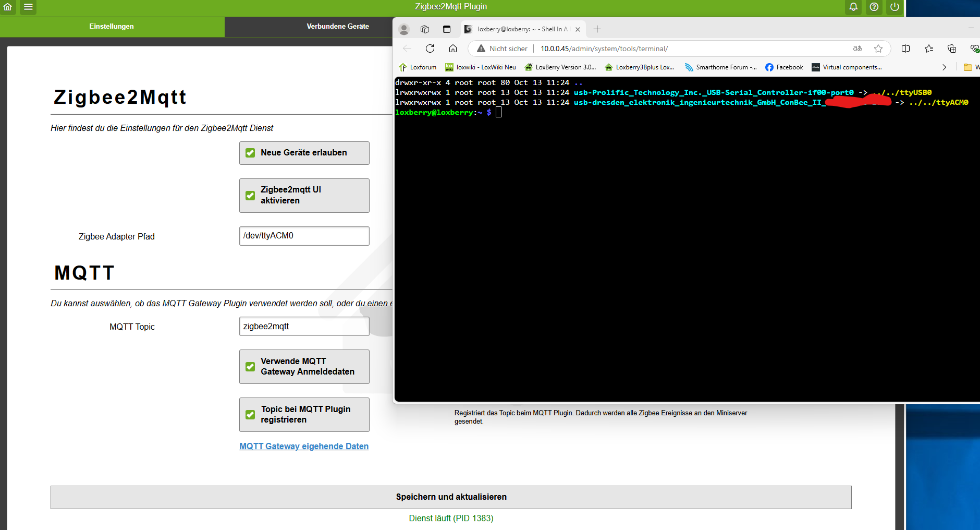Screen dimensions: 980x530
Task: Open the LoxBerry help icon
Action: [x=874, y=7]
